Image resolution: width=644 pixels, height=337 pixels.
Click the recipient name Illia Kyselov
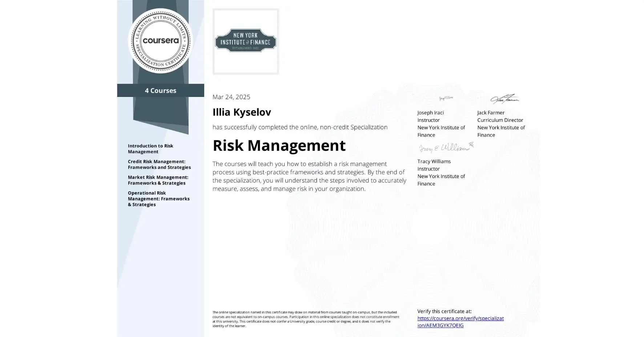242,112
